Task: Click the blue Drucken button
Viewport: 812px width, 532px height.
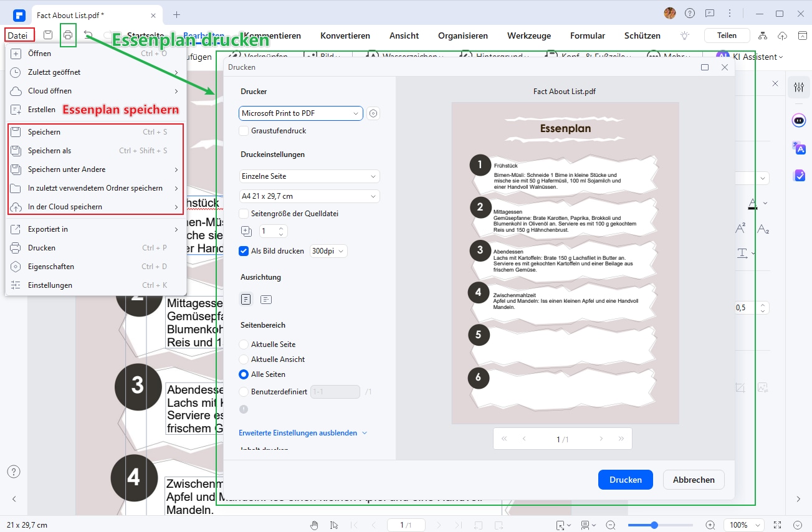Action: 626,480
